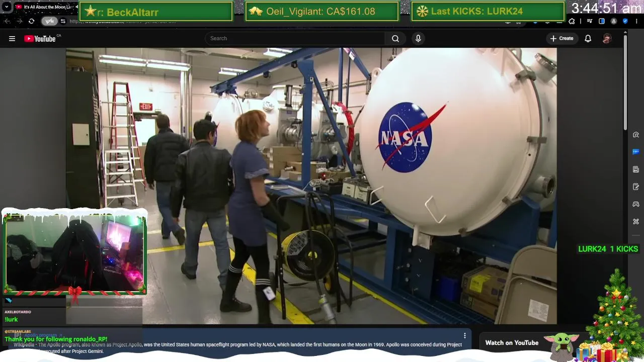Image resolution: width=644 pixels, height=362 pixels.
Task: Open the browser three-dot menu
Action: 637,21
